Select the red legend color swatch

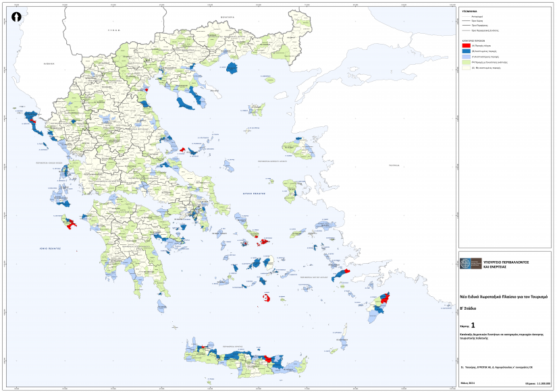pyautogui.click(x=466, y=45)
